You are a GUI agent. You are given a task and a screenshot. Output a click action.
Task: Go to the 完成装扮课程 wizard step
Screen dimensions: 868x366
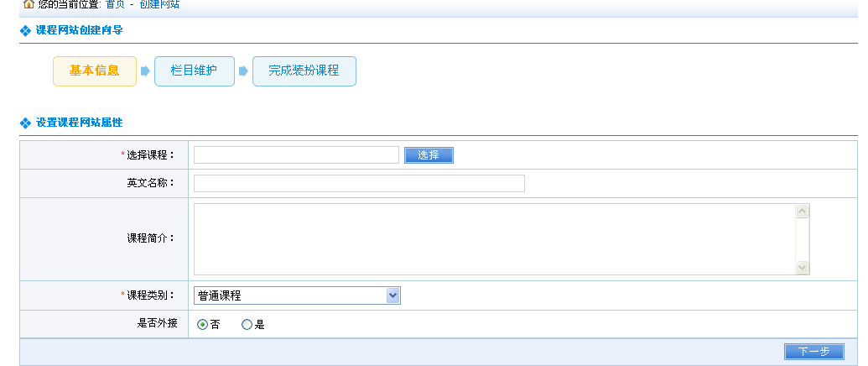304,71
